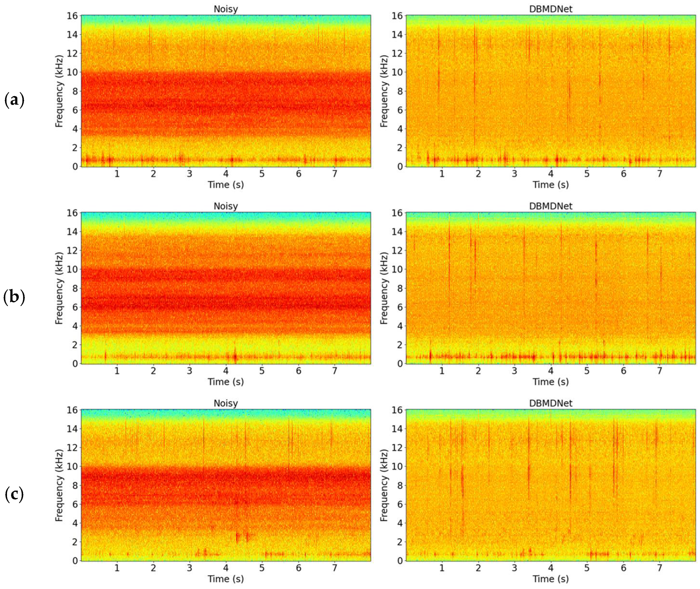The height and width of the screenshot is (589, 700).
Task: Click the Frequency (kHz) label of top-left plot
Action: (x=59, y=91)
